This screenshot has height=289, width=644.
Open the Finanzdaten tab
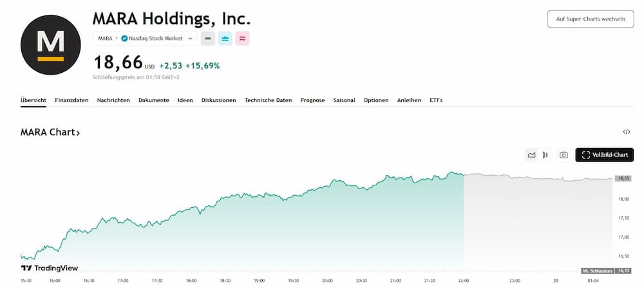click(x=71, y=100)
